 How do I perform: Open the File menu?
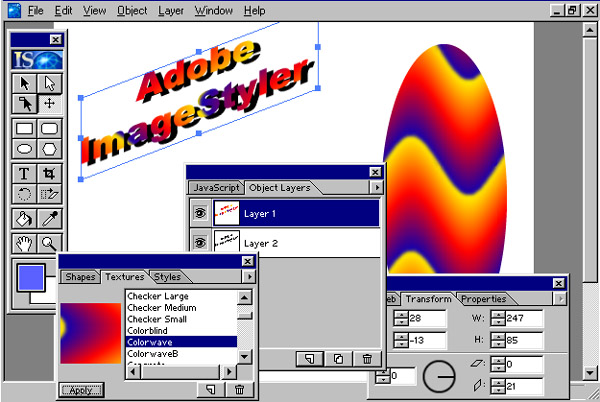(x=35, y=11)
